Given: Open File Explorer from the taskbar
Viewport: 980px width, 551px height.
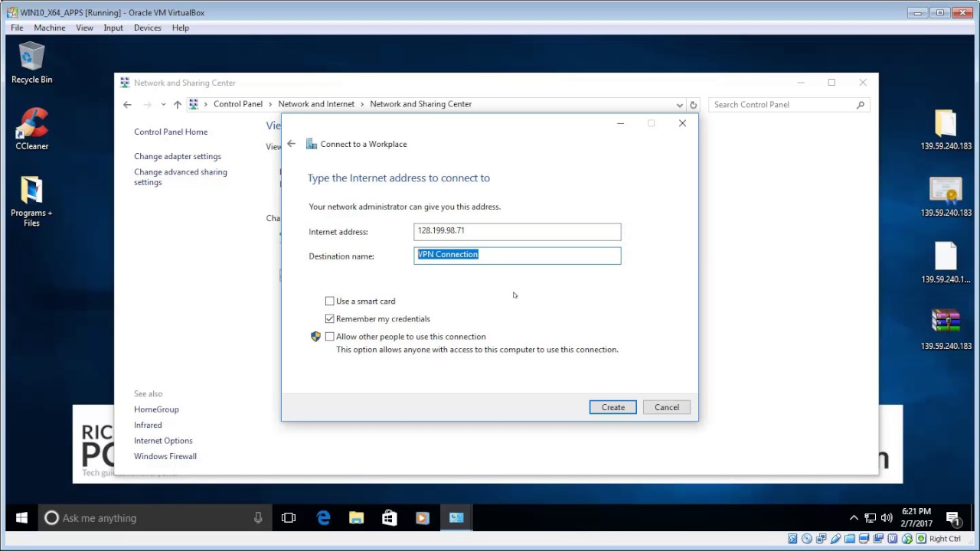Looking at the screenshot, I should (x=356, y=518).
